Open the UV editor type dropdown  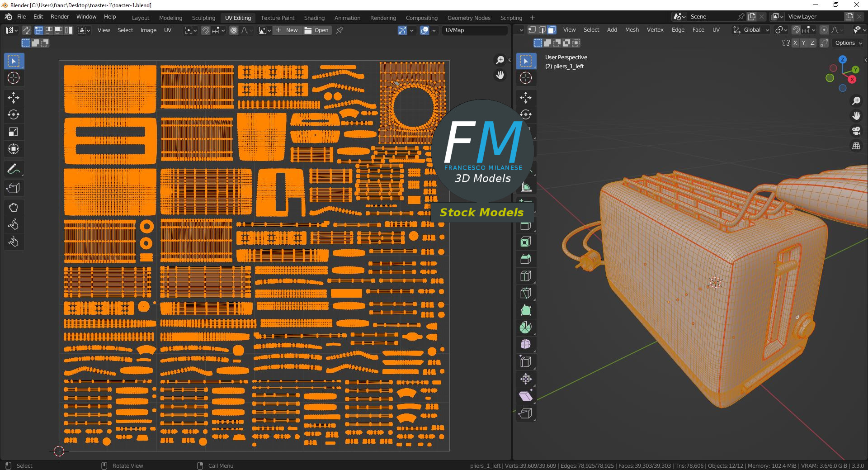pyautogui.click(x=12, y=30)
